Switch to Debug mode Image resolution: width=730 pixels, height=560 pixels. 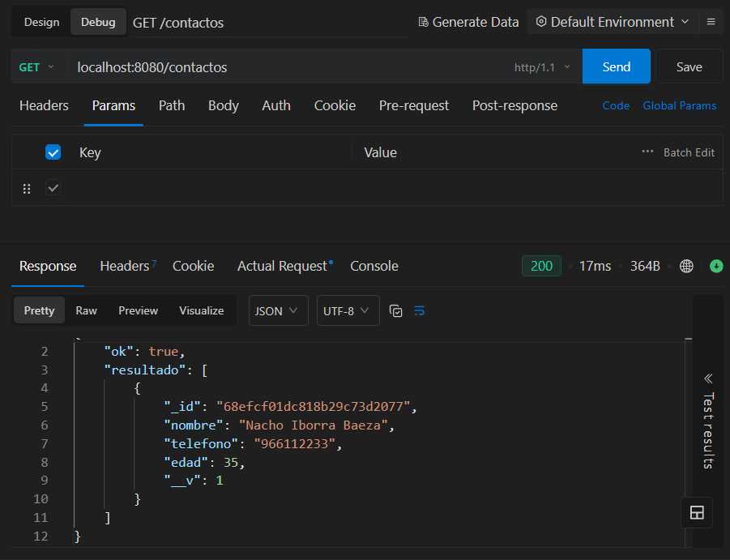pos(98,22)
